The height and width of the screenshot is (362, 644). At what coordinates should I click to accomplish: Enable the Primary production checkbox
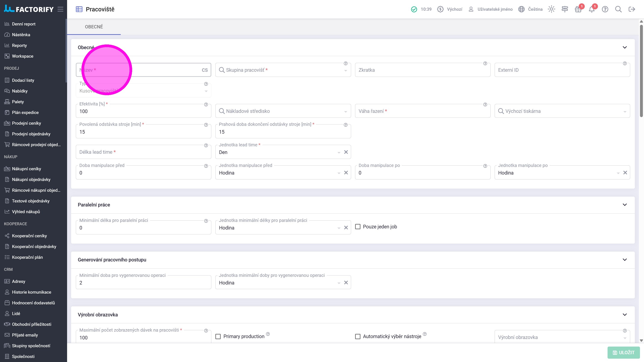click(x=218, y=337)
